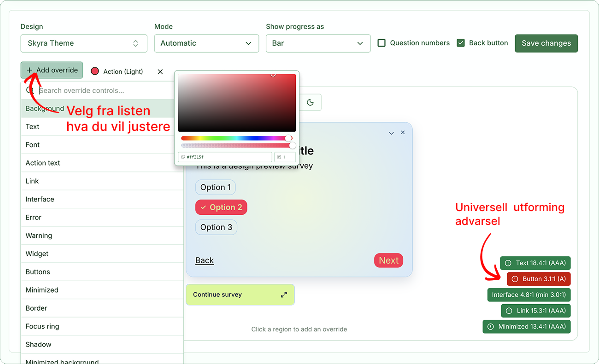The height and width of the screenshot is (364, 599).
Task: Enable the Question numbers checkbox
Action: coord(381,43)
